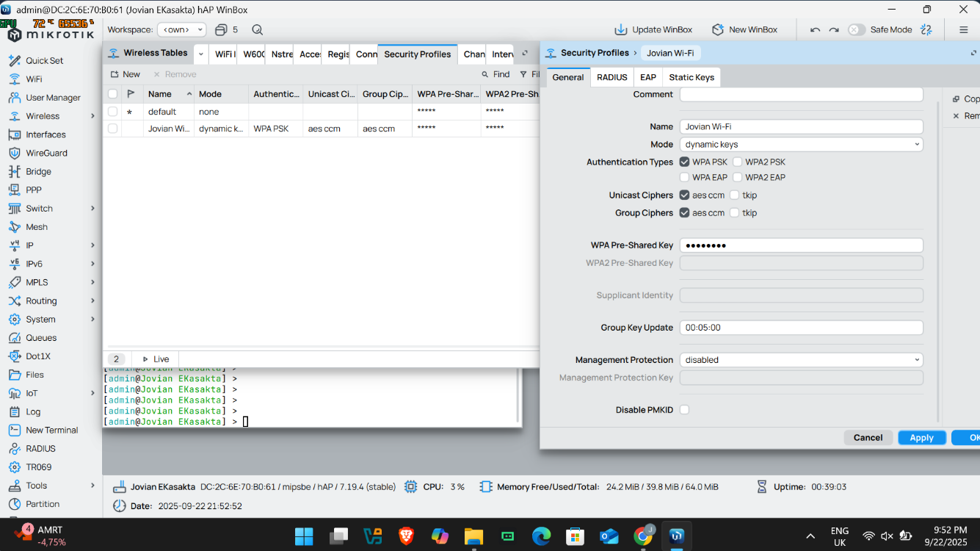Open the Nstreme tab in Wireless Tables
This screenshot has height=551, width=980.
281,54
